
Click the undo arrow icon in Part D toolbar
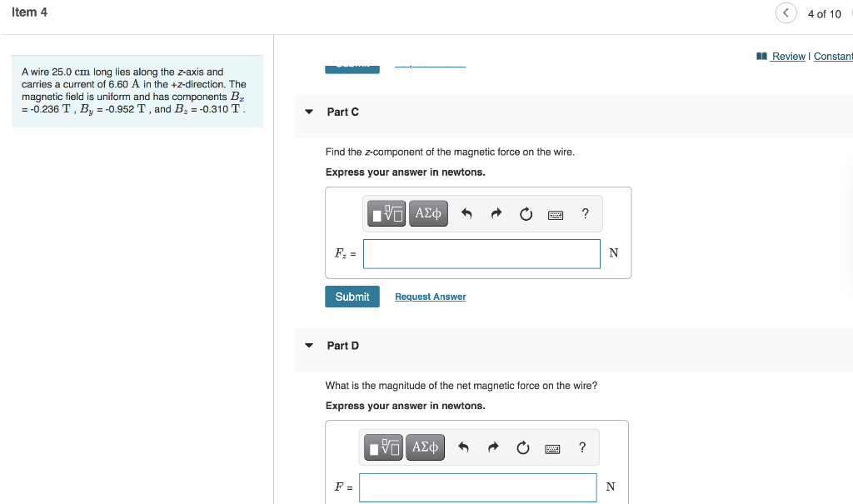point(462,447)
